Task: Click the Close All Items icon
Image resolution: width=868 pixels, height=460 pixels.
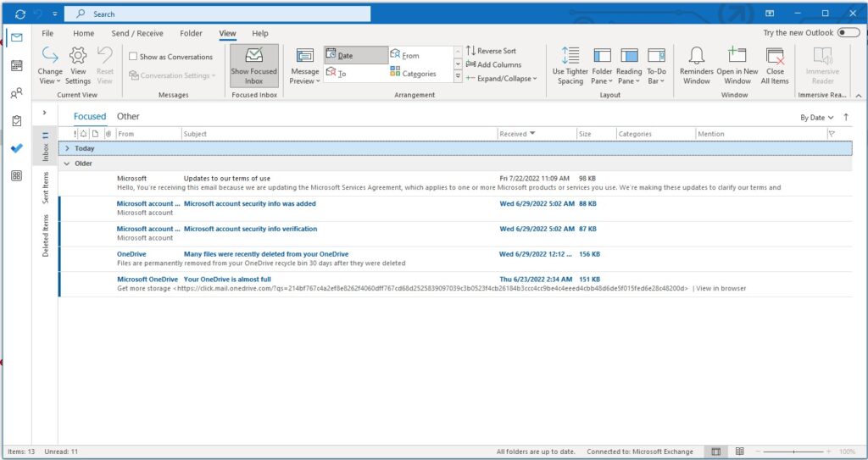Action: point(775,56)
